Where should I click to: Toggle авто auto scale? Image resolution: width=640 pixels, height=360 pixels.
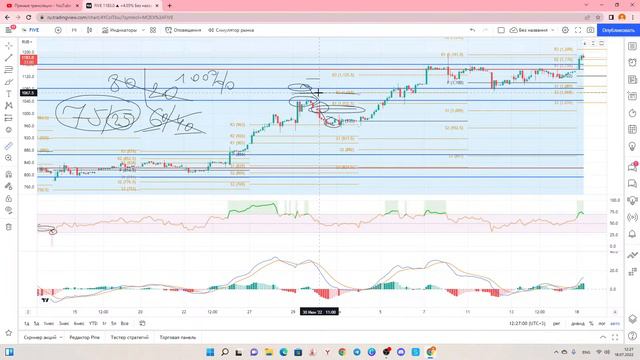coord(615,323)
